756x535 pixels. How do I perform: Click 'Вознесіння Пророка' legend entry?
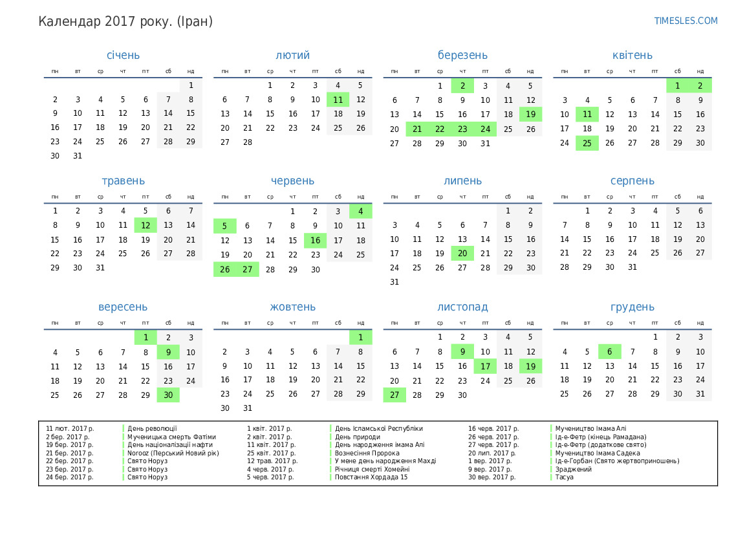pyautogui.click(x=367, y=453)
